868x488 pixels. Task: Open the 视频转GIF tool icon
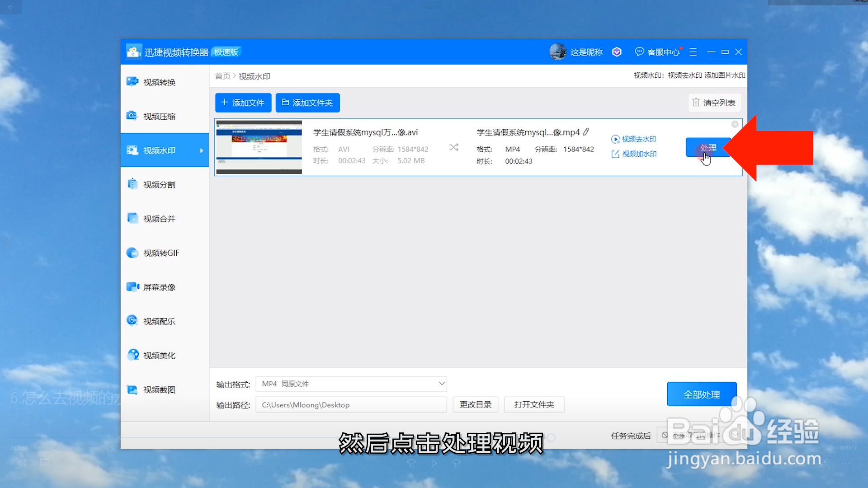tap(132, 253)
